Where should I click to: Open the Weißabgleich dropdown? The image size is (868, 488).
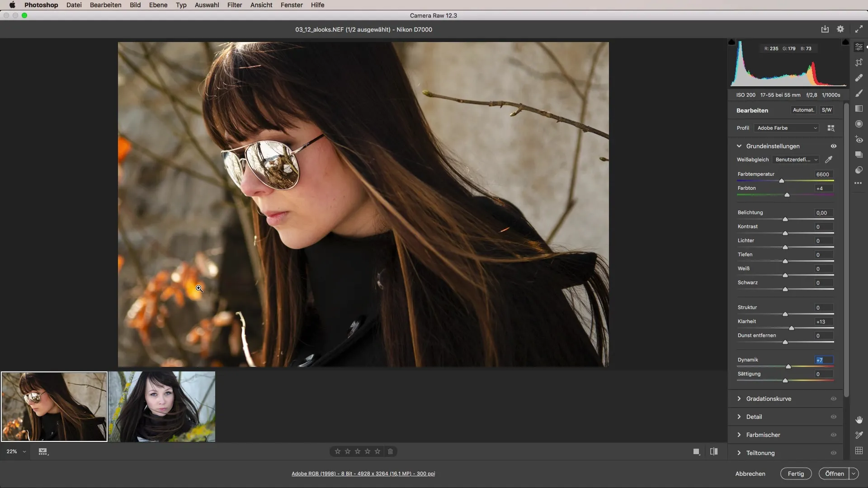[x=796, y=160]
